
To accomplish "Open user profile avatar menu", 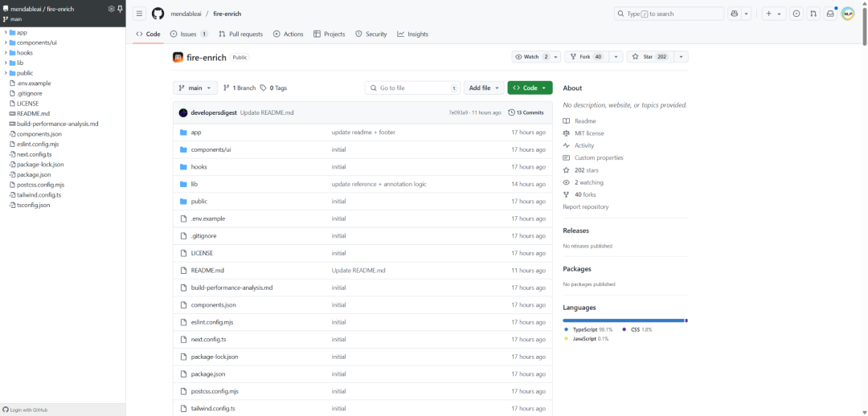I will point(848,14).
